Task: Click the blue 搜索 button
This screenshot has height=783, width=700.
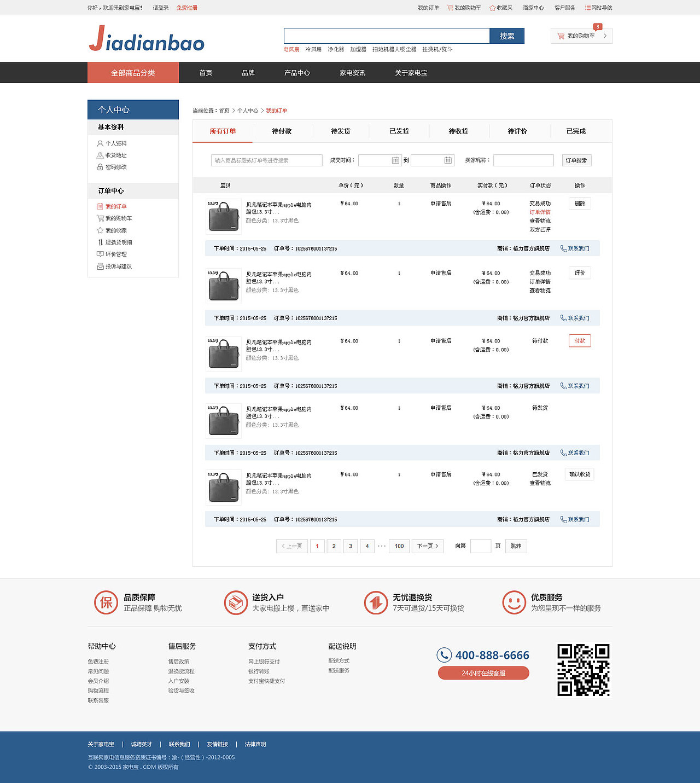Action: tap(507, 36)
